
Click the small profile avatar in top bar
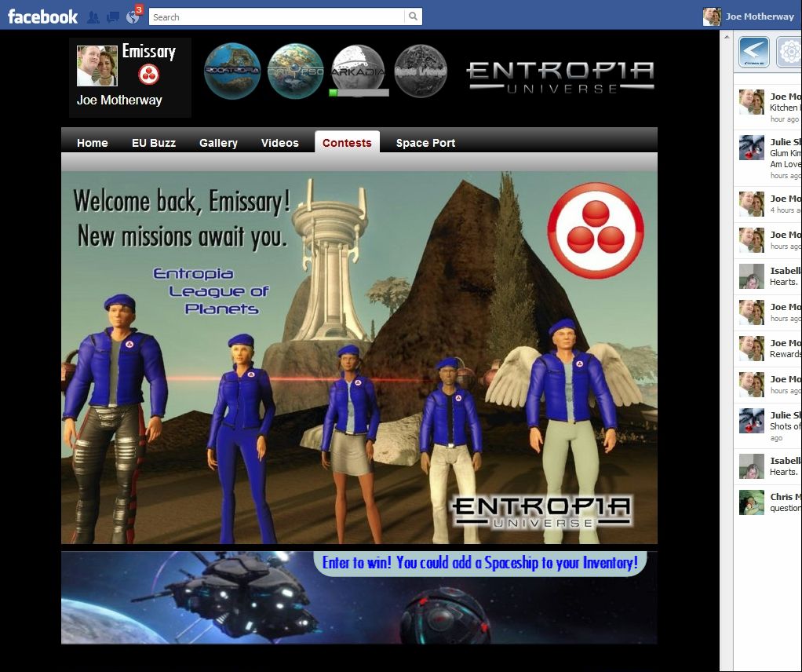(712, 16)
